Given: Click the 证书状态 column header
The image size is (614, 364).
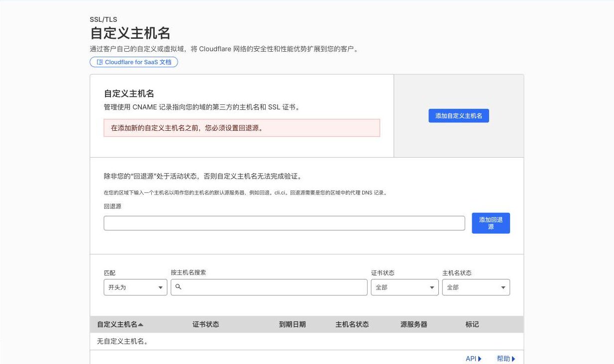Looking at the screenshot, I should 205,324.
